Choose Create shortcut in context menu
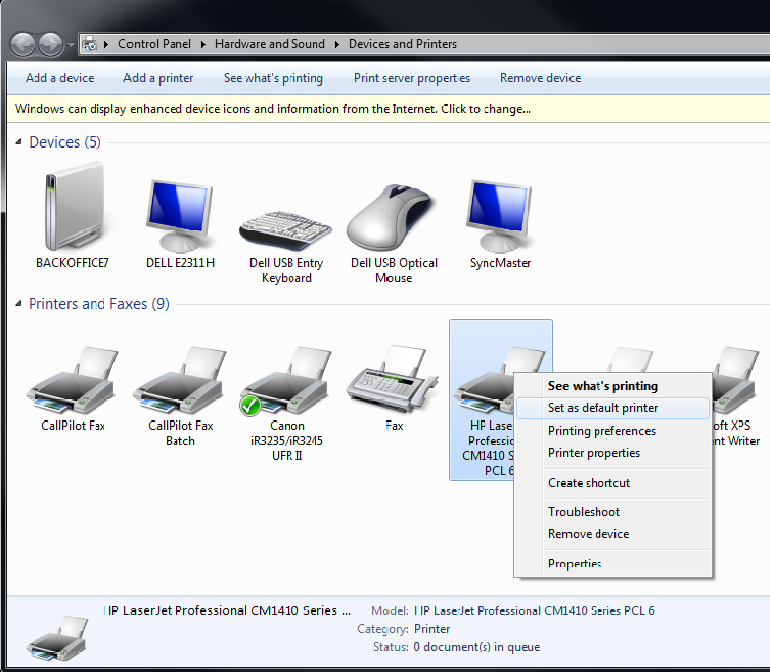The width and height of the screenshot is (770, 672). (613, 483)
